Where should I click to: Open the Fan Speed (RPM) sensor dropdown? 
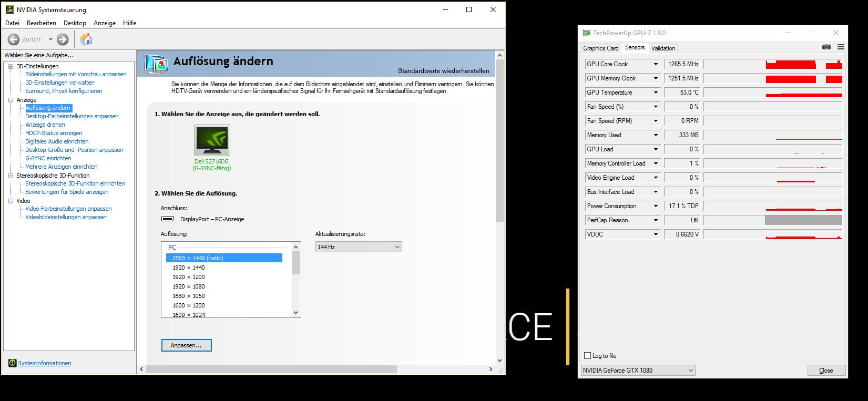click(656, 121)
